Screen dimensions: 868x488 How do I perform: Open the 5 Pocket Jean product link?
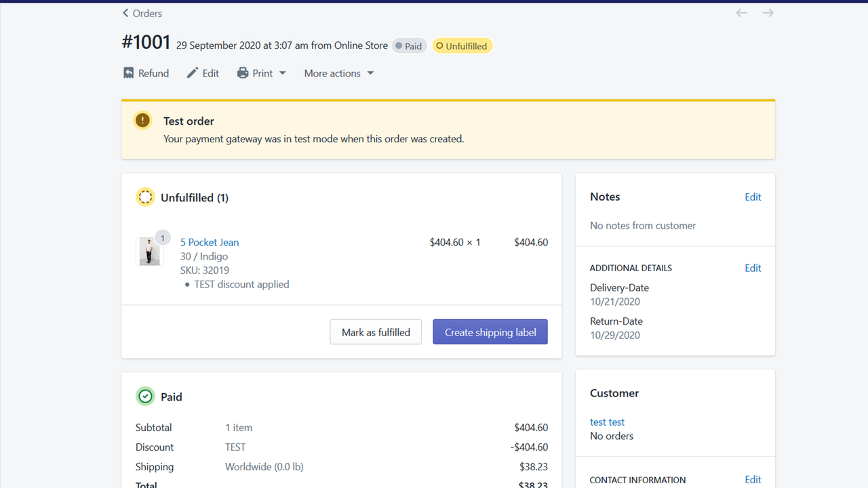(x=209, y=242)
